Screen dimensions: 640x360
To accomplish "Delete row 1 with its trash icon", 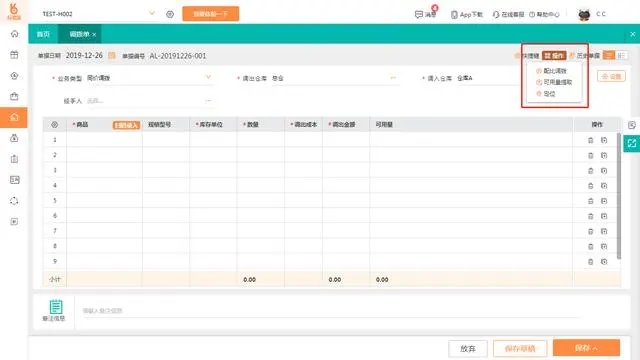I will point(590,140).
